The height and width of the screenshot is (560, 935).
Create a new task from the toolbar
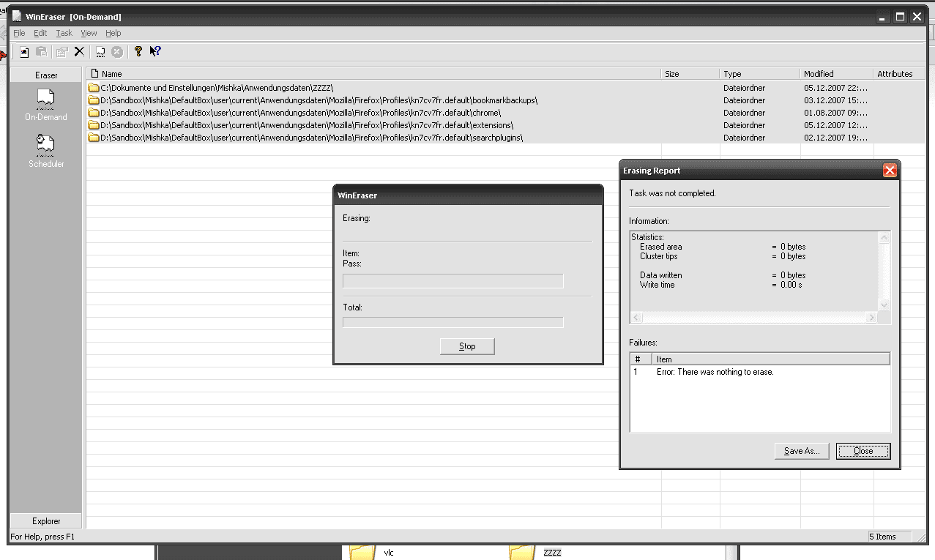[24, 51]
